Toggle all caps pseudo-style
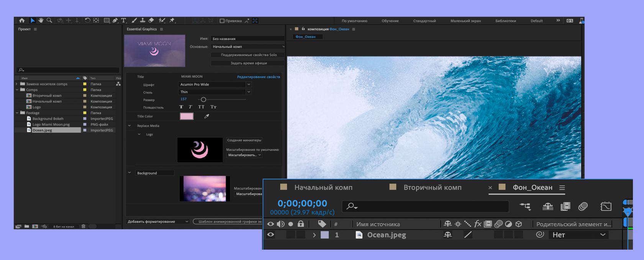The image size is (644, 260). click(x=201, y=107)
